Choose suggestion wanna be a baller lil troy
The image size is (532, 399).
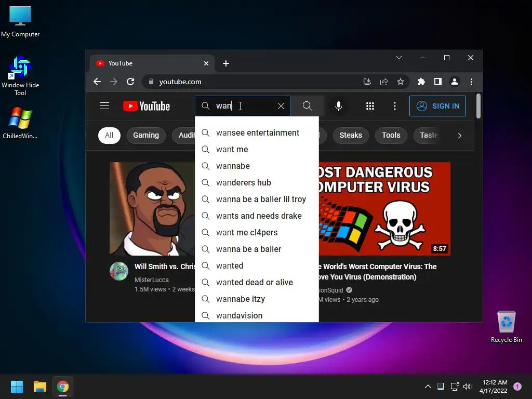click(x=257, y=199)
